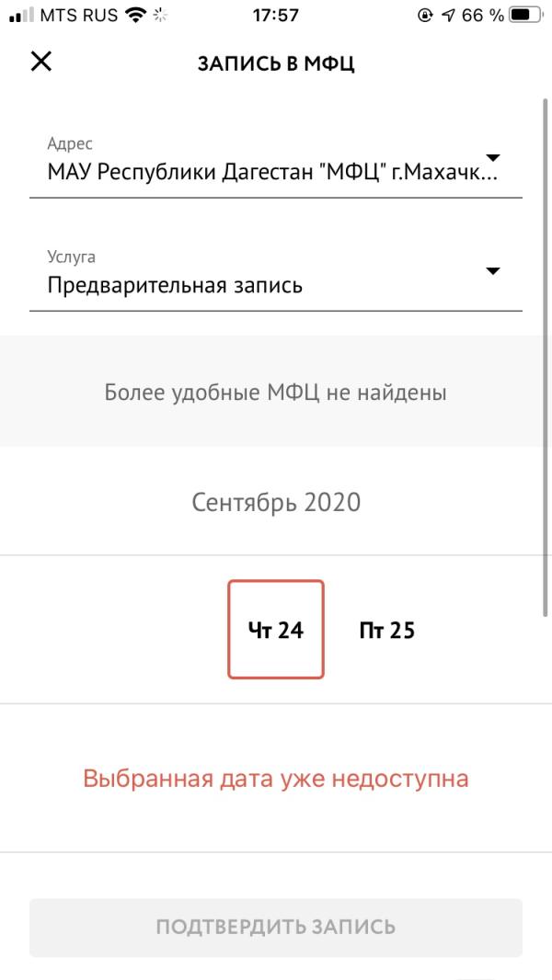Tap the cellular signal bars icon

pyautogui.click(x=22, y=15)
